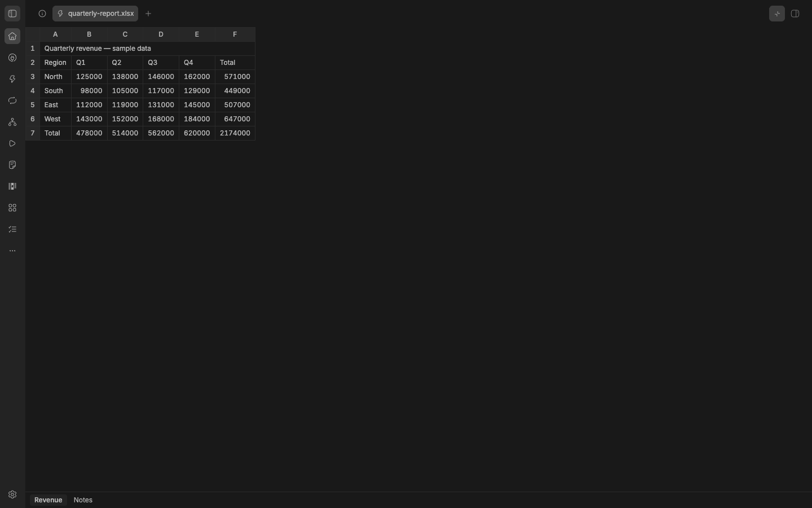Open the checklist sidebar icon
The width and height of the screenshot is (812, 508).
point(12,230)
